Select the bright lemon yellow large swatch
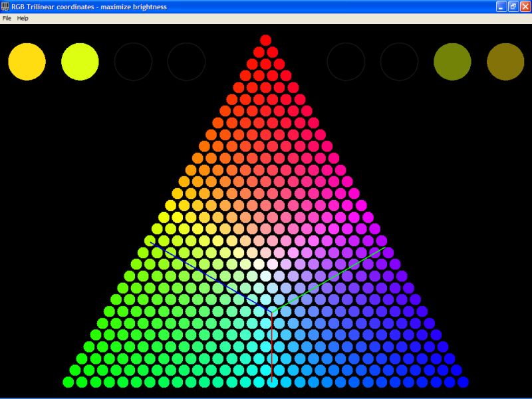The height and width of the screenshot is (399, 532). click(x=80, y=62)
